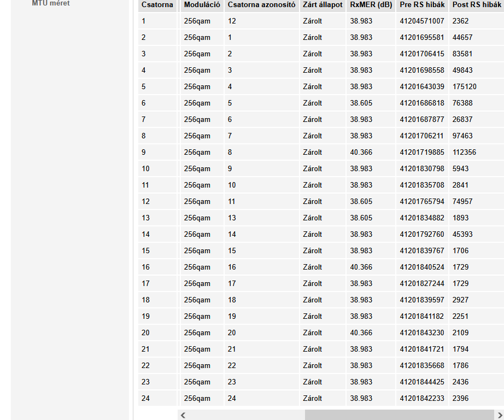Select Post RS value 175120
Viewport: 504px width, 420px height.
[x=465, y=86]
